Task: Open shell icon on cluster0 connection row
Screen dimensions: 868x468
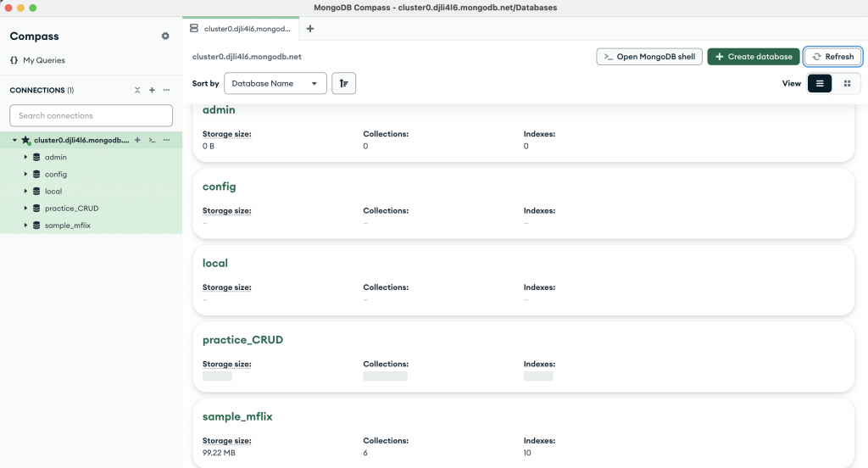Action: (152, 140)
